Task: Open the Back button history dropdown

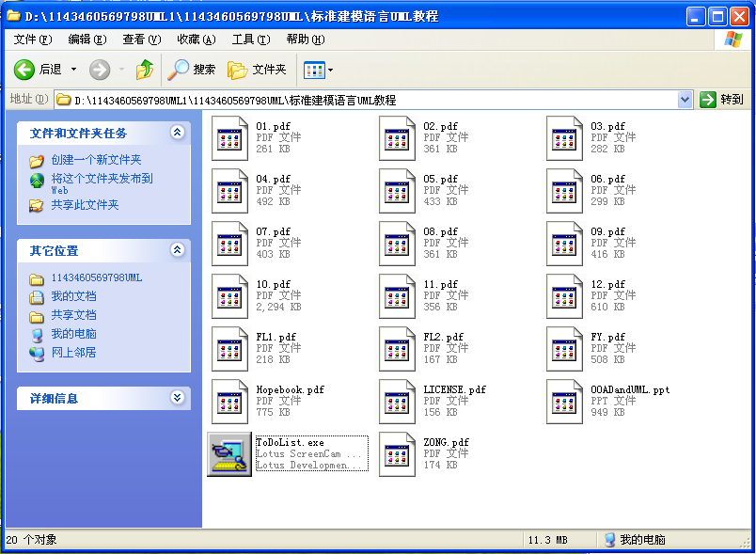Action: click(73, 70)
